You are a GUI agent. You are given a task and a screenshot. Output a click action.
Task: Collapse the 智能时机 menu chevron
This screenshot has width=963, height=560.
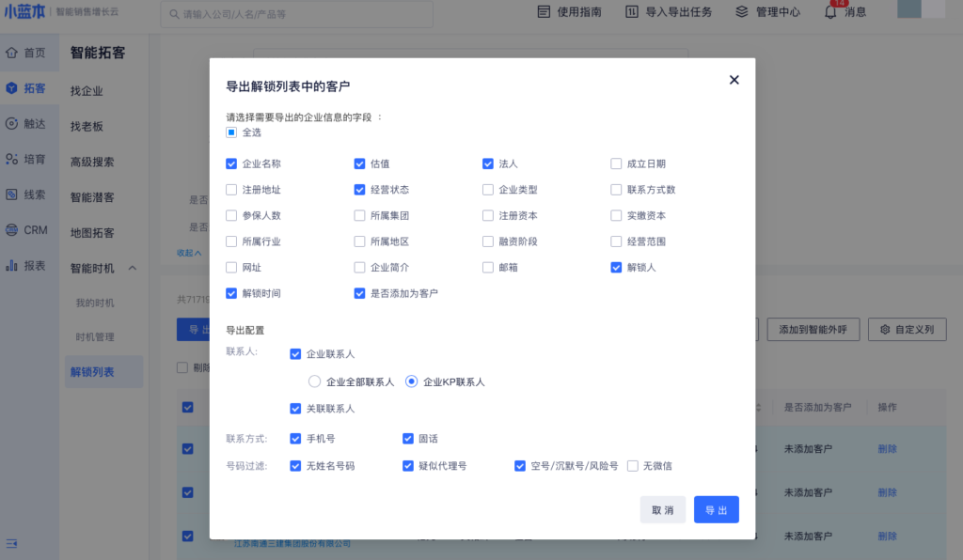[133, 269]
